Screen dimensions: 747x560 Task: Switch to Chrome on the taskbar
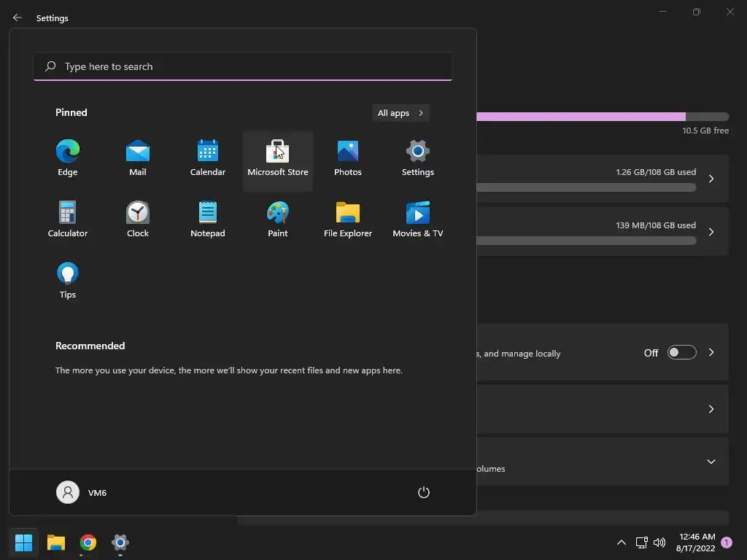(88, 542)
